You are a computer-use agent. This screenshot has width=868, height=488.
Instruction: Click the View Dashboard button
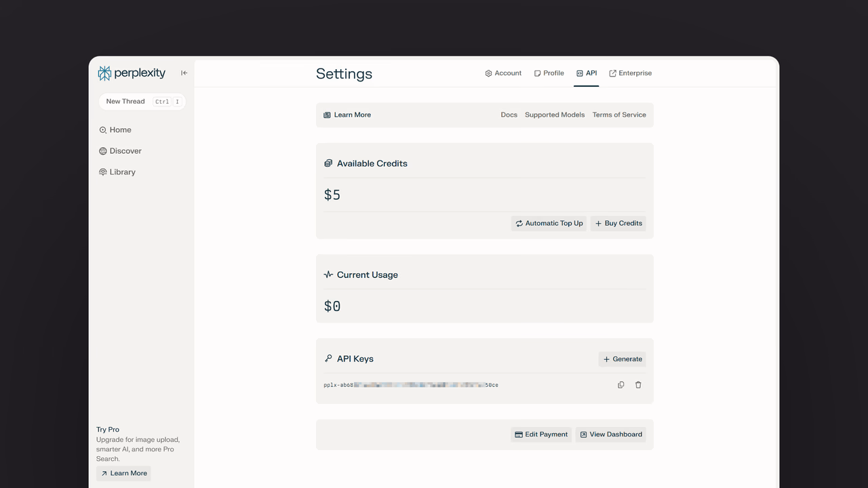(611, 434)
